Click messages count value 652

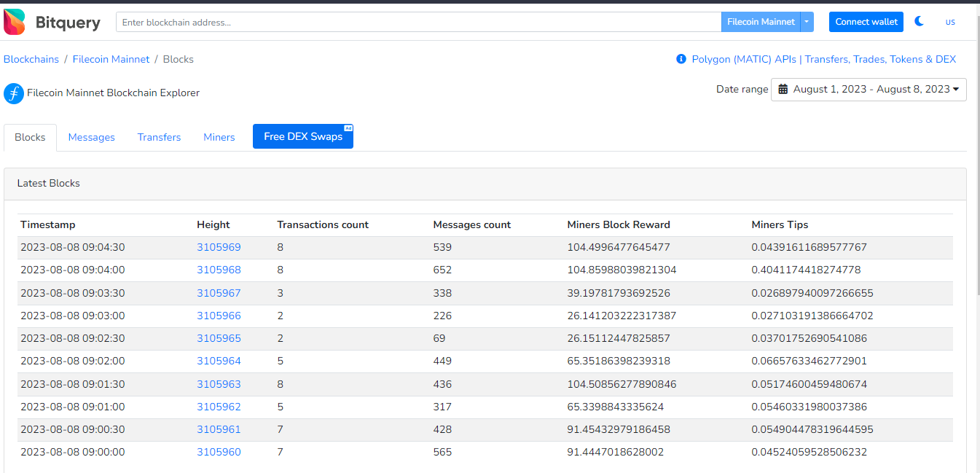pos(442,270)
